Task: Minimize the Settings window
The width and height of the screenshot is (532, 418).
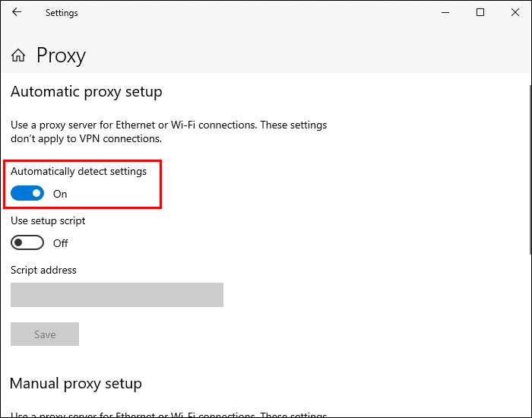Action: coord(445,12)
